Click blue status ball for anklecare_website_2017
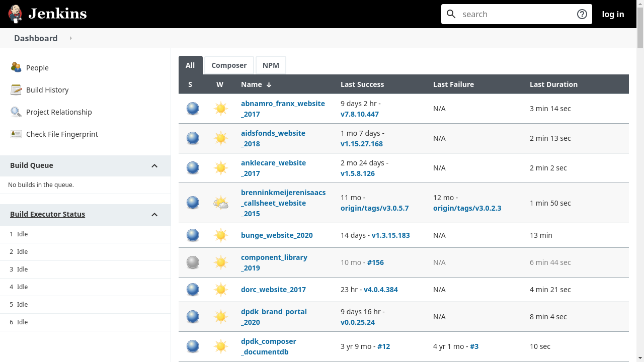 [x=193, y=168]
